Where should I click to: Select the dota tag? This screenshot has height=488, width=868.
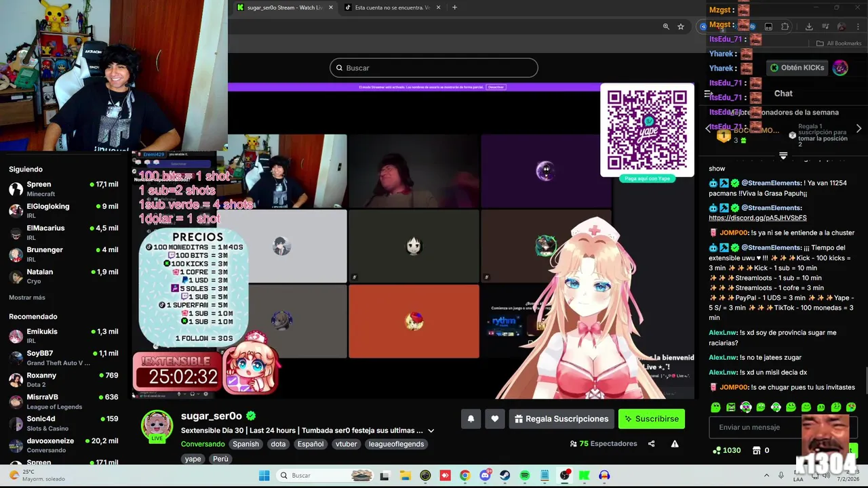tap(278, 444)
